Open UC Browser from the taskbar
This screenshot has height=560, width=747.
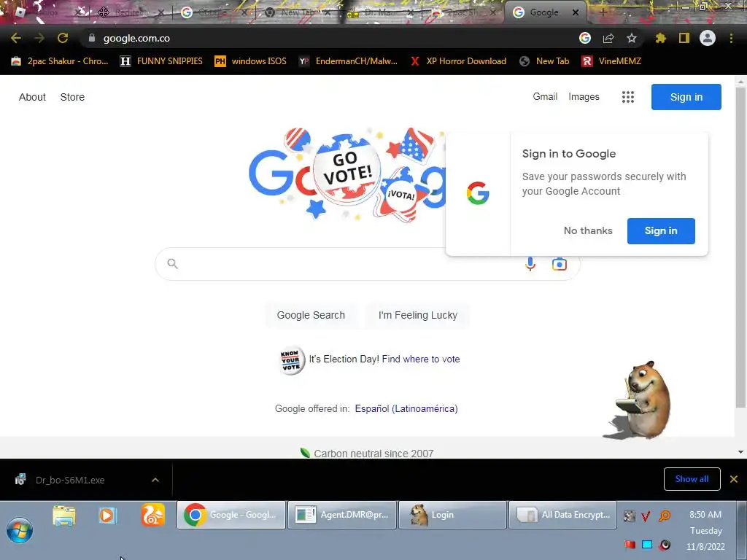pos(153,516)
